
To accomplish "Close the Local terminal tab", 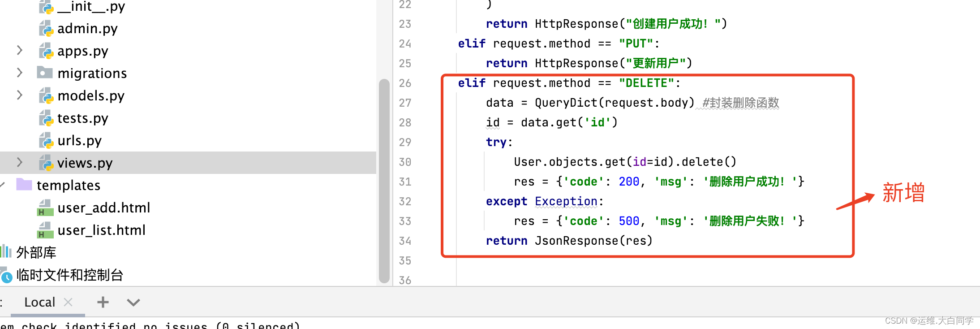I will coord(68,302).
